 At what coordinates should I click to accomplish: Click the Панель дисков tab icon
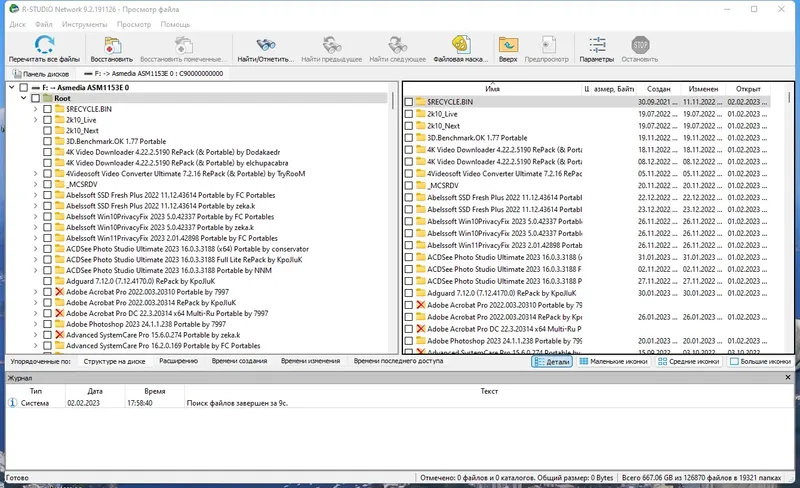click(17, 74)
